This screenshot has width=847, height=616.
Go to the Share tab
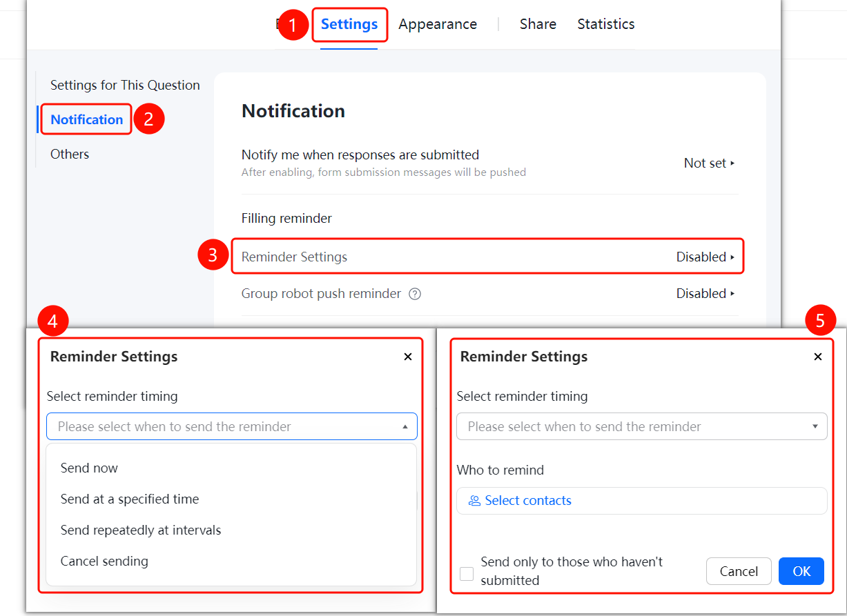point(538,24)
